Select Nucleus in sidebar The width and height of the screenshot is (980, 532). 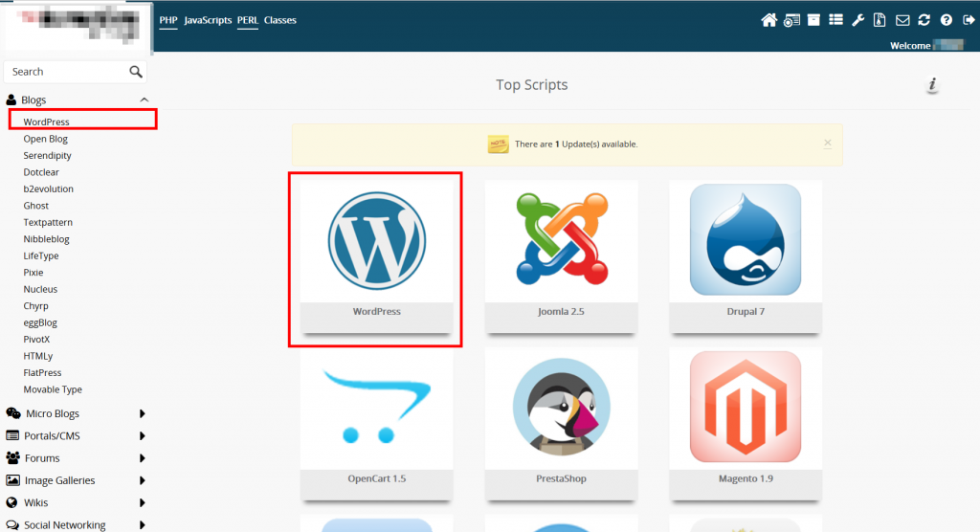click(40, 290)
